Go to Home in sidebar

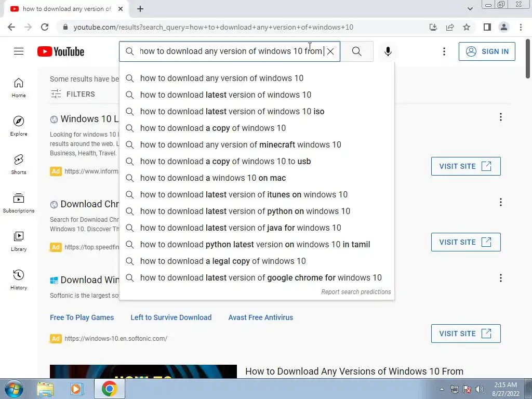[19, 87]
